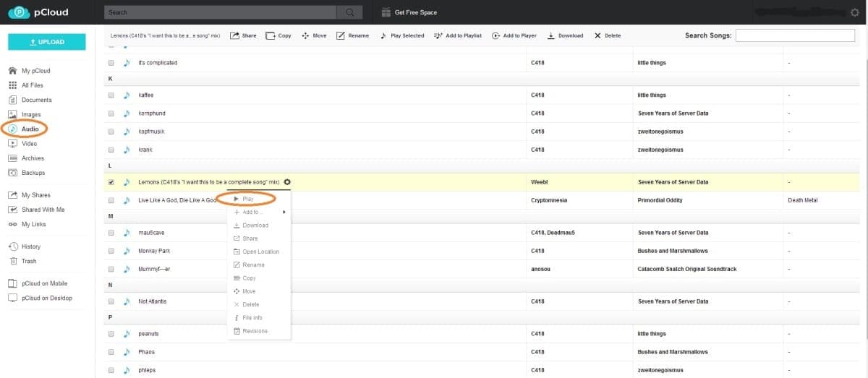Click Move in the toolbar
The height and width of the screenshot is (378, 868).
click(314, 35)
